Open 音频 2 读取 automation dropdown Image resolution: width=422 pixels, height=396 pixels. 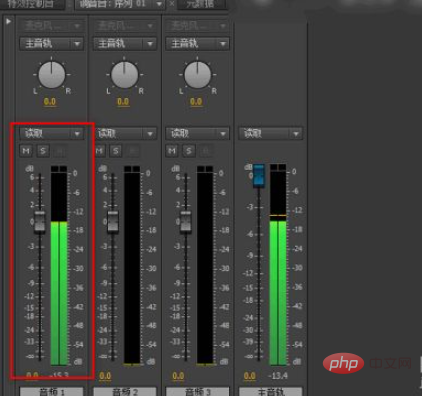[x=125, y=134]
